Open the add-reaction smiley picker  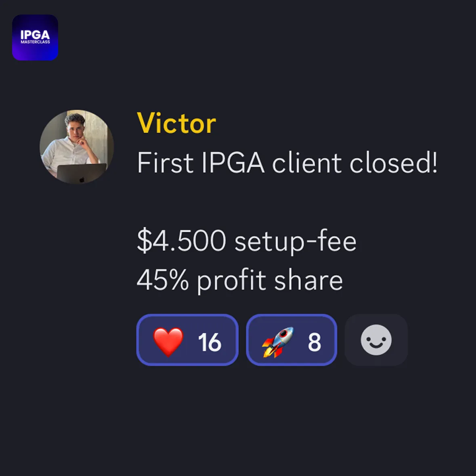coord(376,340)
